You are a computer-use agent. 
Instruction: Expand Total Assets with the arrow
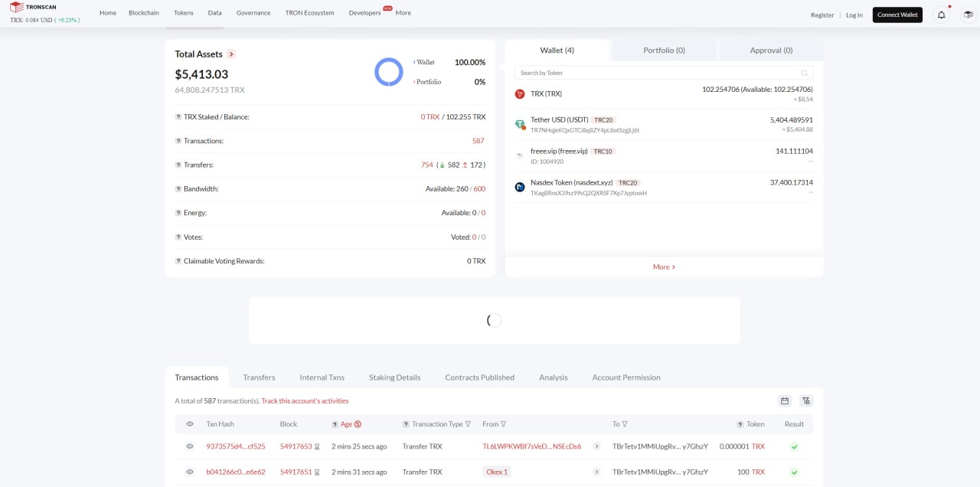[231, 54]
